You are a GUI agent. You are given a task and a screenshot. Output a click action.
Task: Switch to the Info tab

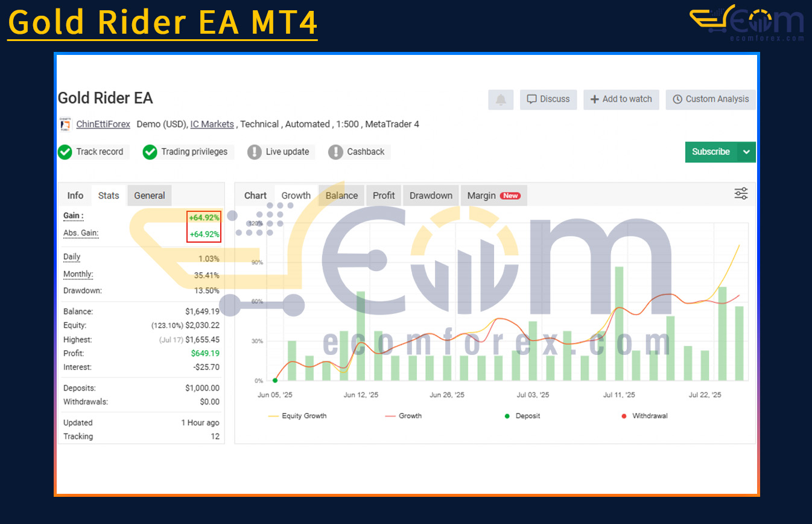tap(75, 196)
